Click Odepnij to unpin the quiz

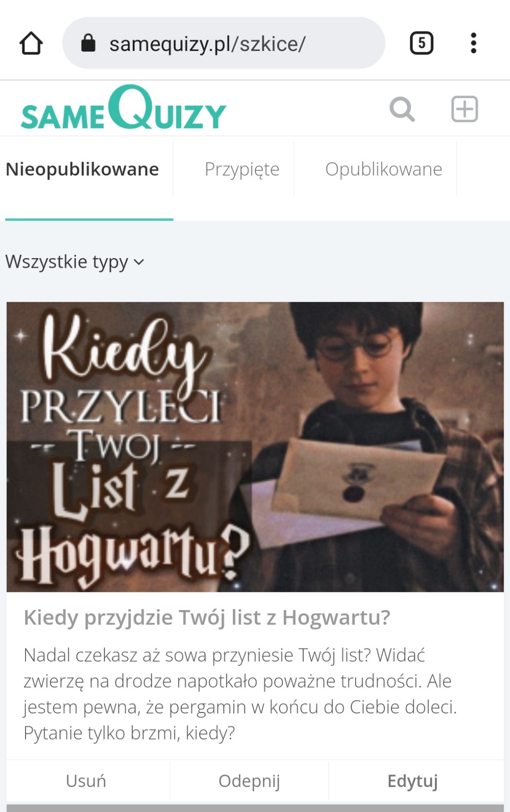coord(249,781)
